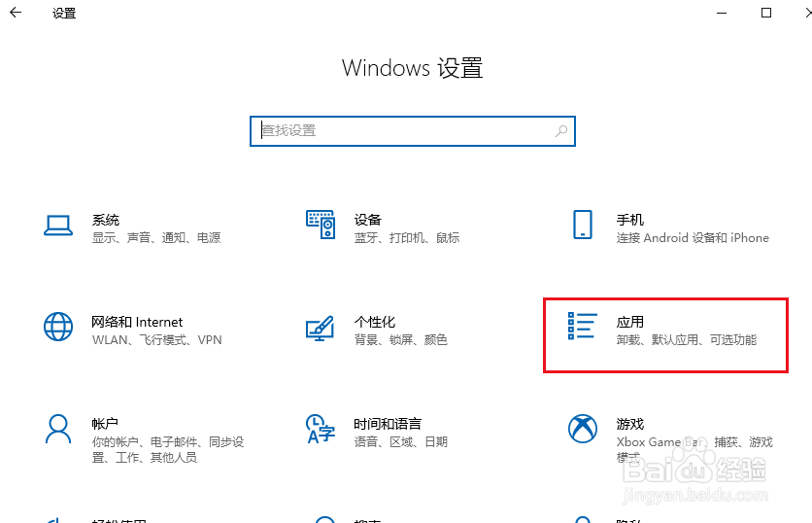
Task: Click the text WLAN、飞行模式、VPN
Action: pos(157,340)
